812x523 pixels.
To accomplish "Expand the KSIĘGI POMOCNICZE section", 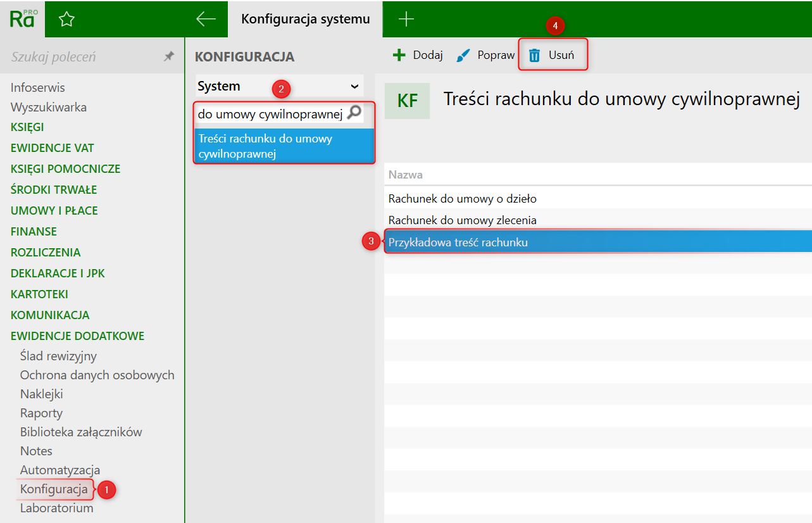I will 66,169.
